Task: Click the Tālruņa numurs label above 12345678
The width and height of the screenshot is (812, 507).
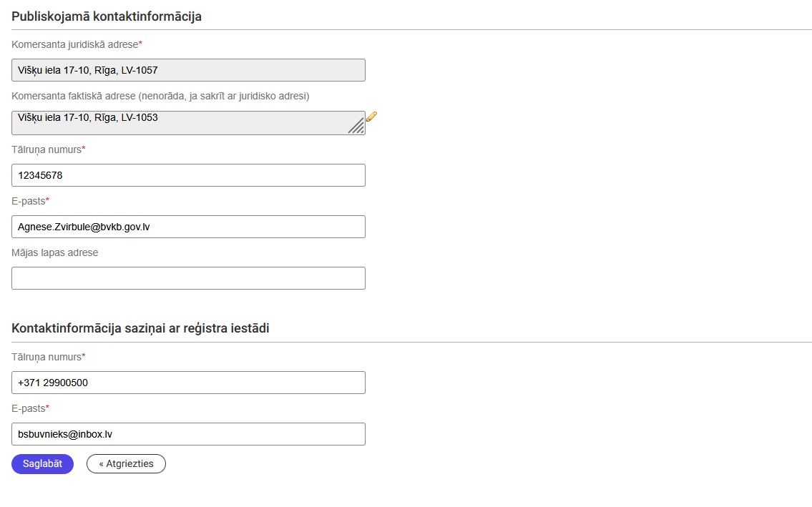Action: point(47,149)
